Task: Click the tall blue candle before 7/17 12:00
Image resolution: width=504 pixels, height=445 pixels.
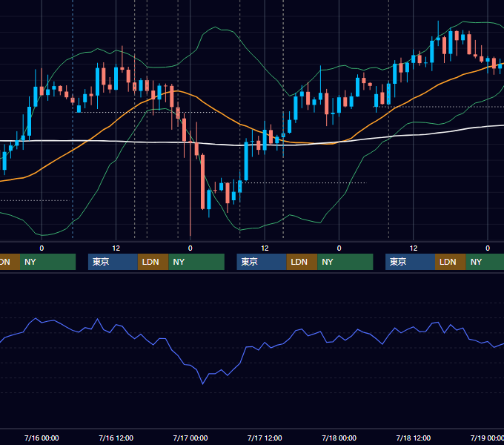Action: click(x=246, y=161)
